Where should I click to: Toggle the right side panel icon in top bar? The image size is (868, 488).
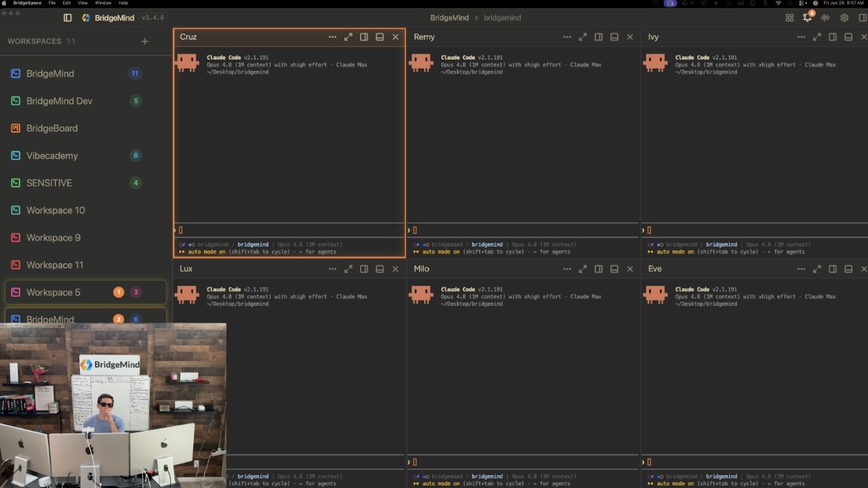coord(863,18)
